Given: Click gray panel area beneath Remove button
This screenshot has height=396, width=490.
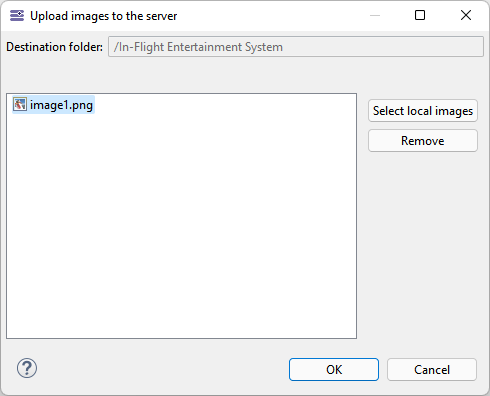Looking at the screenshot, I should (423, 243).
